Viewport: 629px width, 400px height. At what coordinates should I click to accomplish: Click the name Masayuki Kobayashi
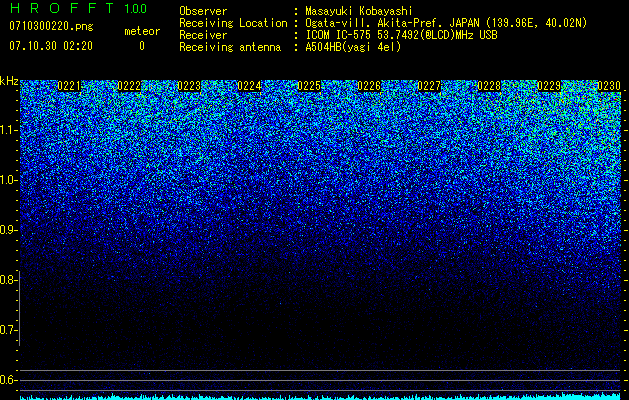(x=359, y=11)
